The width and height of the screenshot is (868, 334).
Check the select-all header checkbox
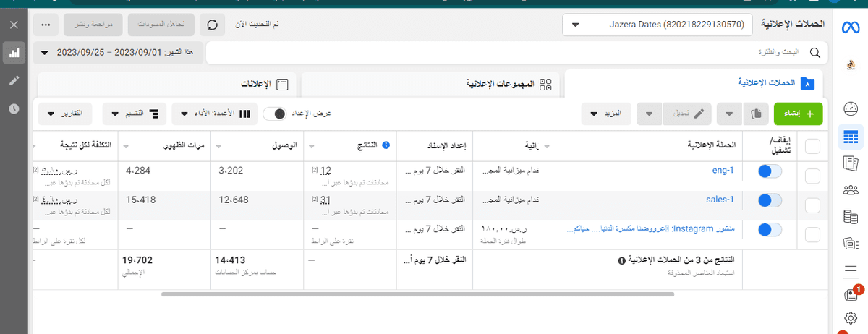(812, 146)
